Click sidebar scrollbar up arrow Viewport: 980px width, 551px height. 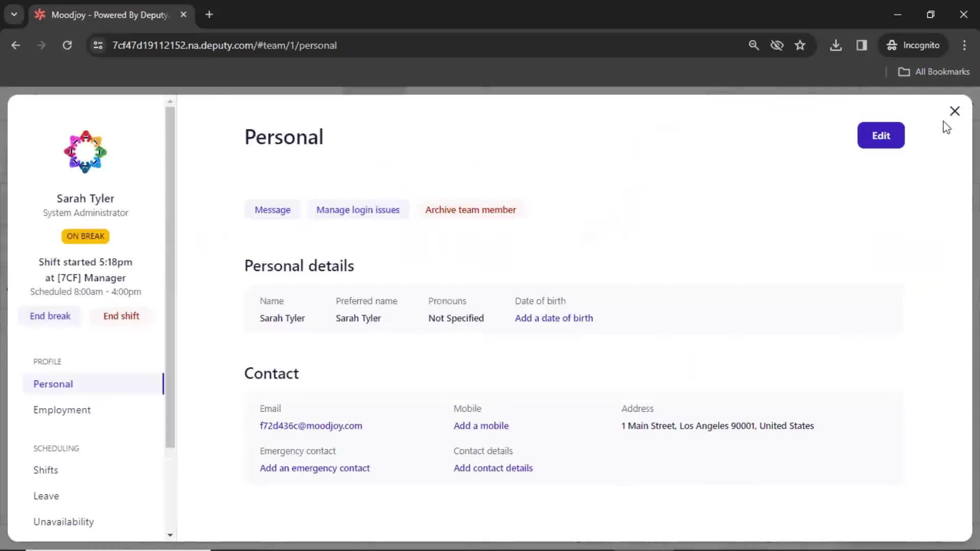[x=170, y=102]
